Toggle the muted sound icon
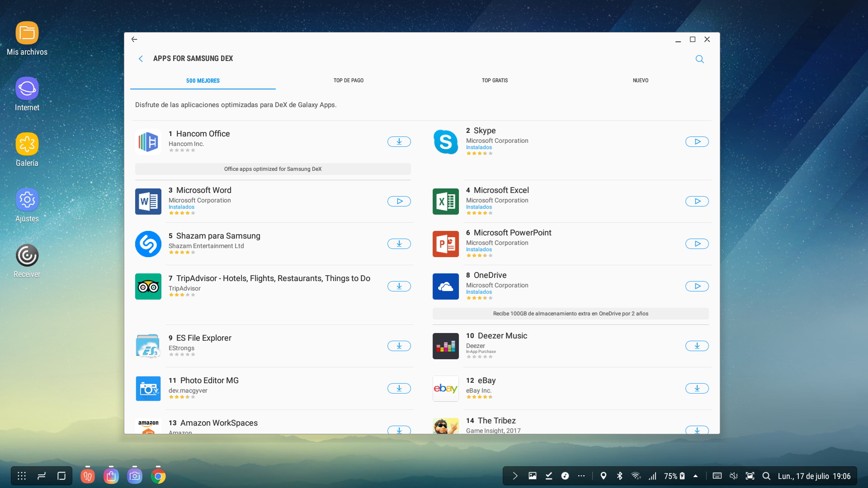Viewport: 868px width, 488px height. coord(734,476)
